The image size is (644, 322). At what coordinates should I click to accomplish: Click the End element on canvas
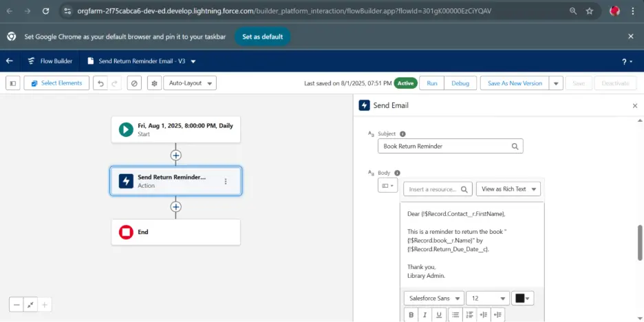click(176, 233)
